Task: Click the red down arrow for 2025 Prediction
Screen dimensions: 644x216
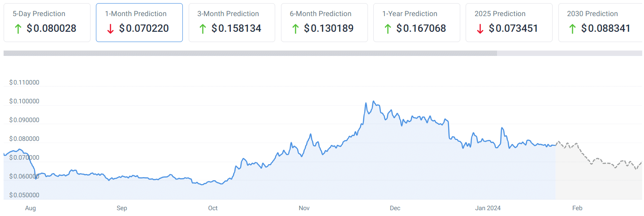Action: point(480,29)
